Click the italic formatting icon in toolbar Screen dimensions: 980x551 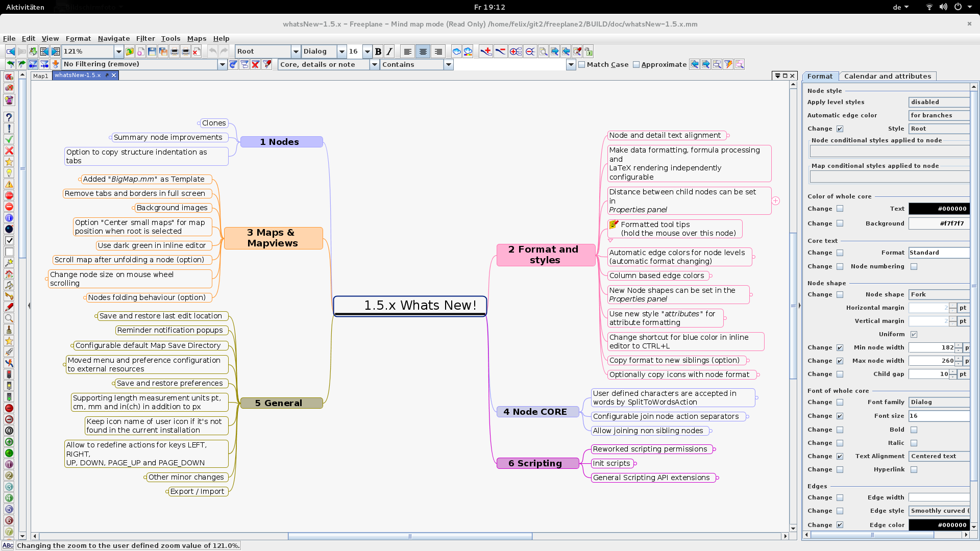pos(391,51)
